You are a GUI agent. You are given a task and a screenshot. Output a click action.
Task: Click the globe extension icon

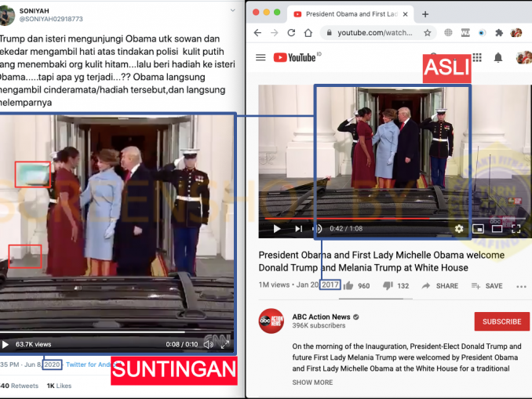pos(448,33)
